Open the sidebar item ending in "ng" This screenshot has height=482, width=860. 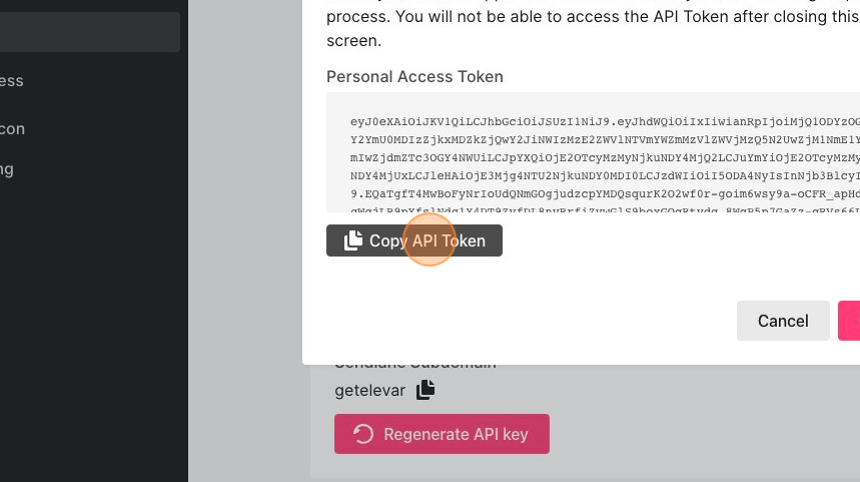7,169
